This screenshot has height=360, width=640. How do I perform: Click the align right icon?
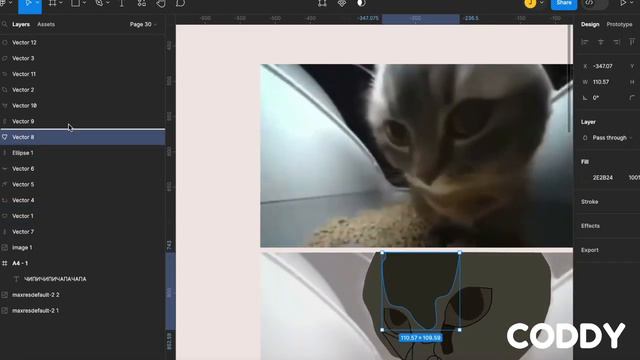616,42
